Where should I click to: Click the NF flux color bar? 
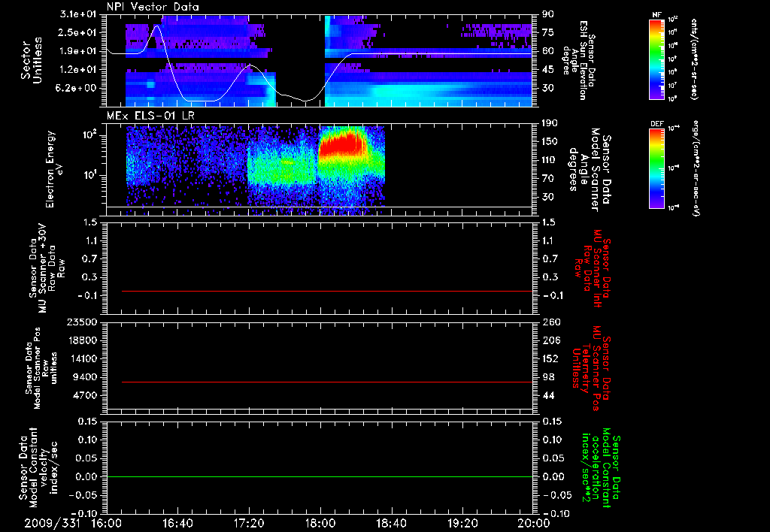(x=657, y=59)
